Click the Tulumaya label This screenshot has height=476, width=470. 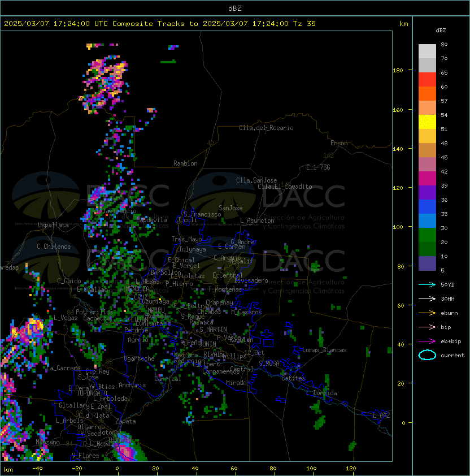pyautogui.click(x=193, y=249)
